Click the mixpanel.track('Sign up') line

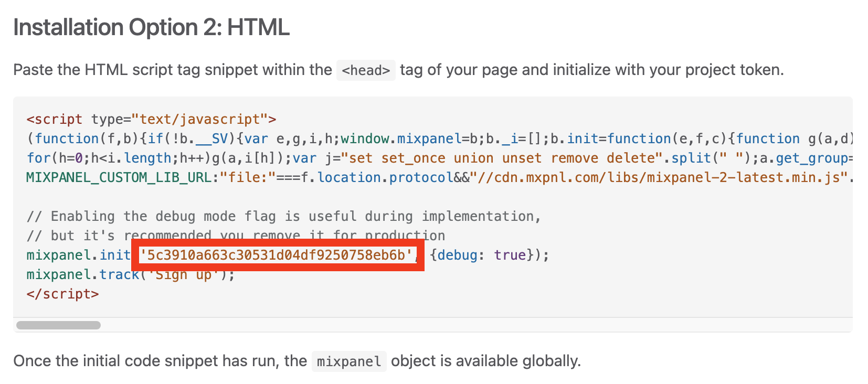pos(131,274)
